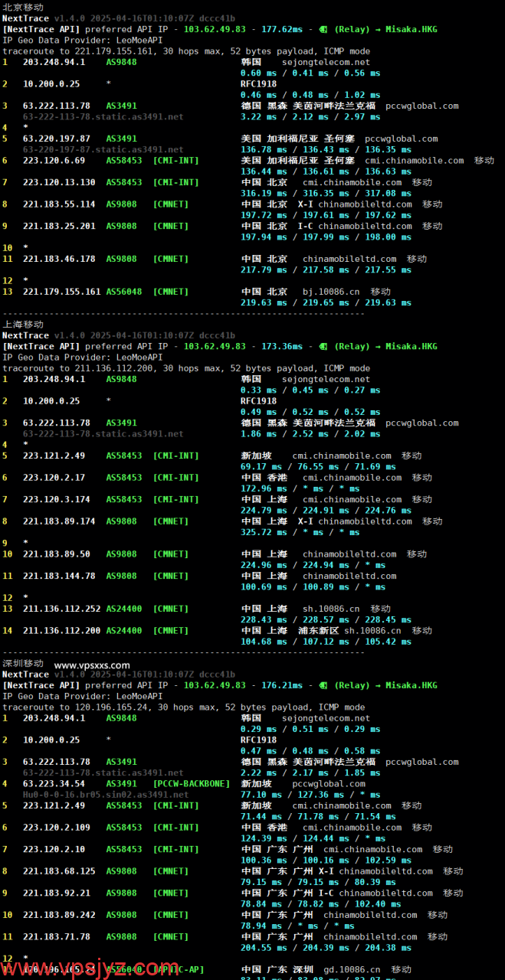The image size is (505, 980).
Task: Click the gd.10086.cn hostname
Action: [352, 969]
